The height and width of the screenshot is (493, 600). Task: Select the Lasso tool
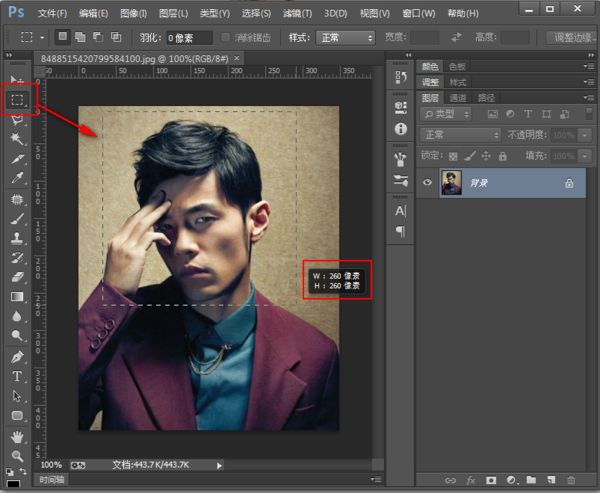17,119
